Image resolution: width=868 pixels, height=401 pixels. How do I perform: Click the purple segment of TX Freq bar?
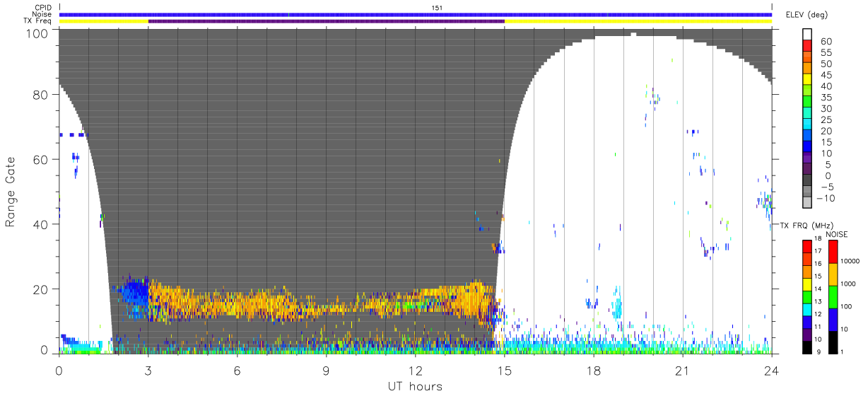click(x=327, y=21)
